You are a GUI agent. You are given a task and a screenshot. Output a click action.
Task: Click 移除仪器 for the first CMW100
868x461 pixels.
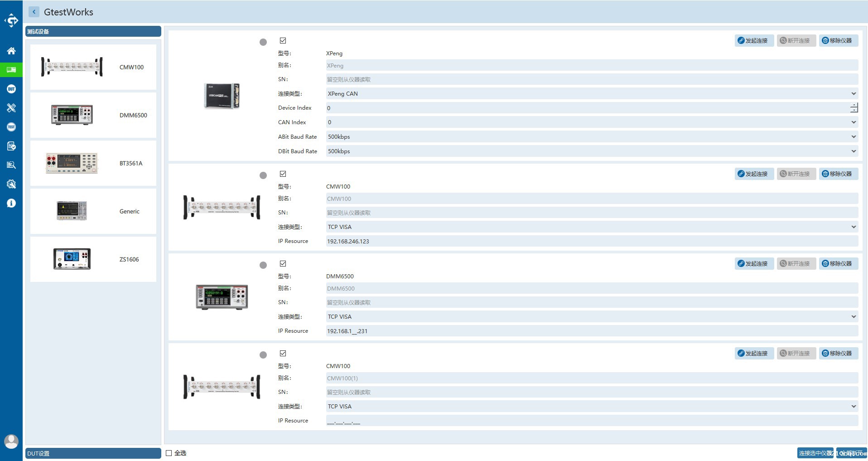838,174
